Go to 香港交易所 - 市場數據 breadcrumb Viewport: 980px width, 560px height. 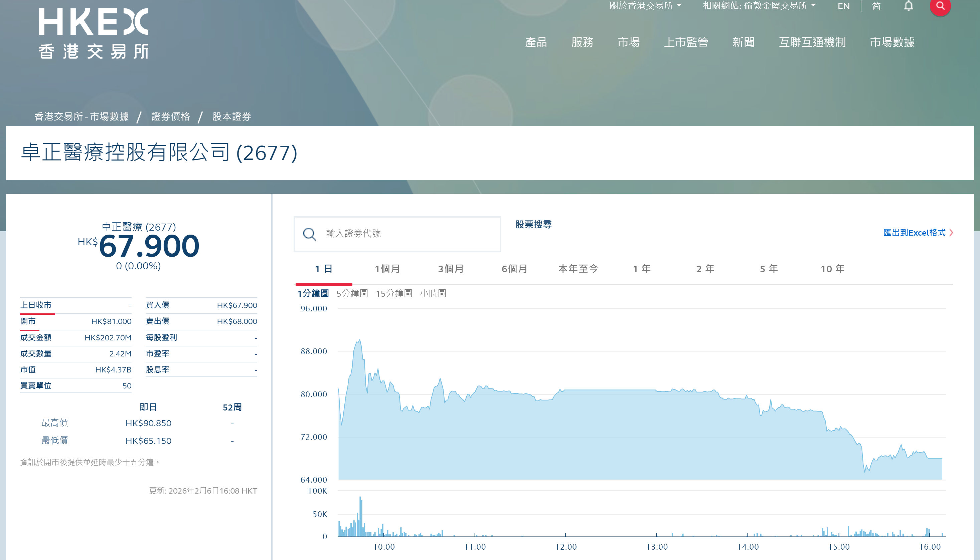point(81,116)
